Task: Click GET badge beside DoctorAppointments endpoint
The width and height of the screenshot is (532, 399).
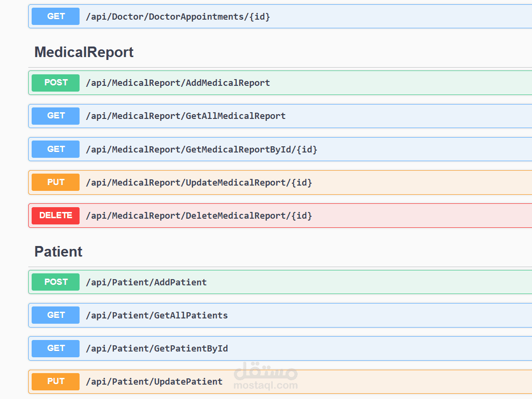Action: 56,16
